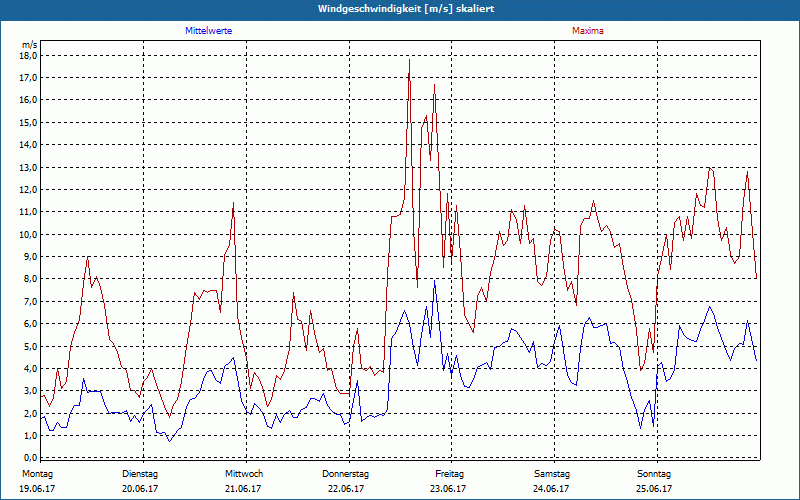Click the 'Mittwoch' day label
The image size is (800, 500).
(x=244, y=474)
